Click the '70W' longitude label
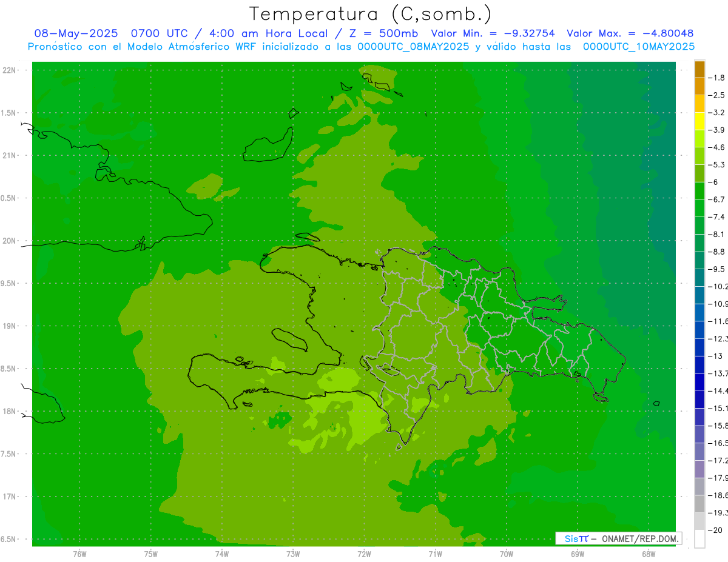This screenshot has width=728, height=562. coord(507,554)
